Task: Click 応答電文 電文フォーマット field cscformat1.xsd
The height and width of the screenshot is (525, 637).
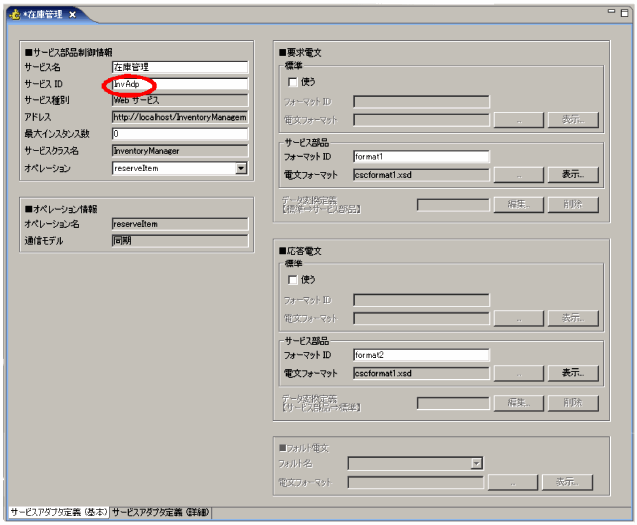Action: click(421, 373)
